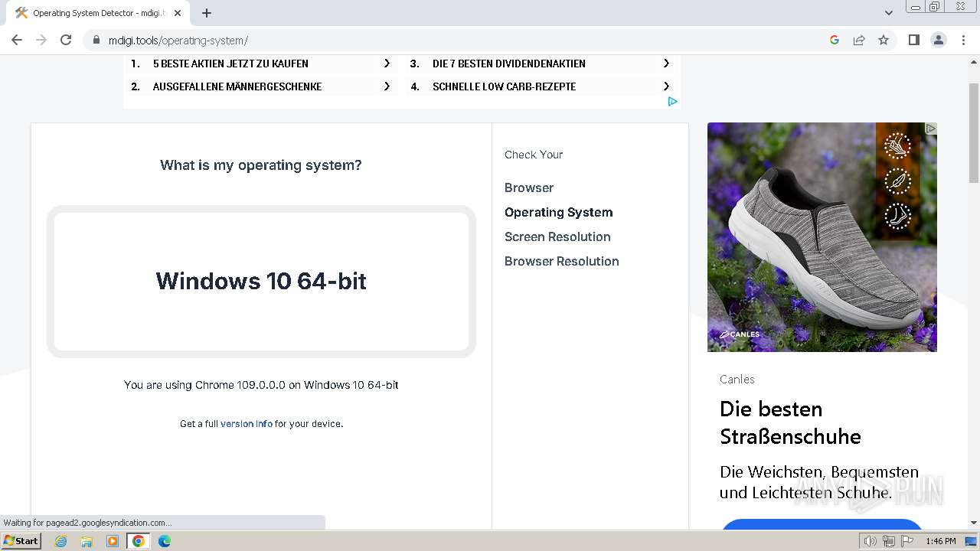Viewport: 980px width, 551px height.
Task: Share this page using the share icon
Action: [859, 40]
